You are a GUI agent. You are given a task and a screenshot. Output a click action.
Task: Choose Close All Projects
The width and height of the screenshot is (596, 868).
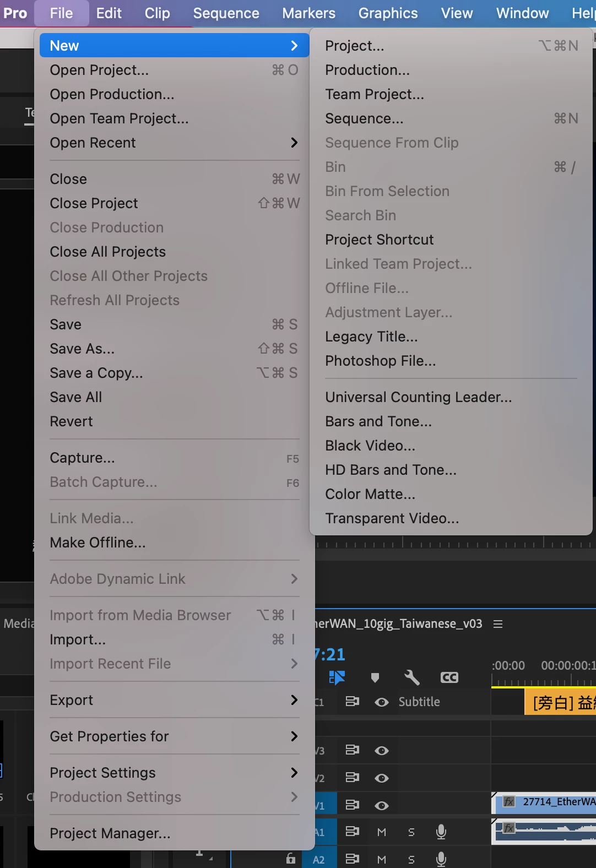coord(175,252)
